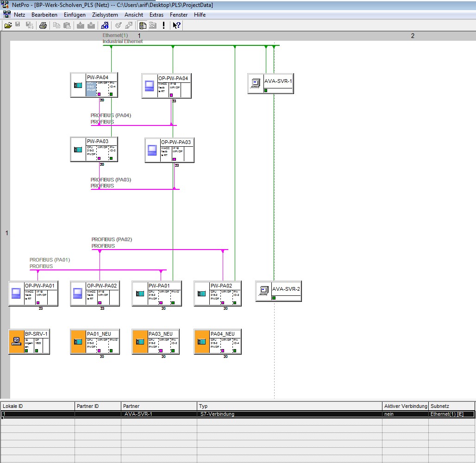Click the Save floppy disk icon
The width and height of the screenshot is (476, 463).
pos(18,25)
